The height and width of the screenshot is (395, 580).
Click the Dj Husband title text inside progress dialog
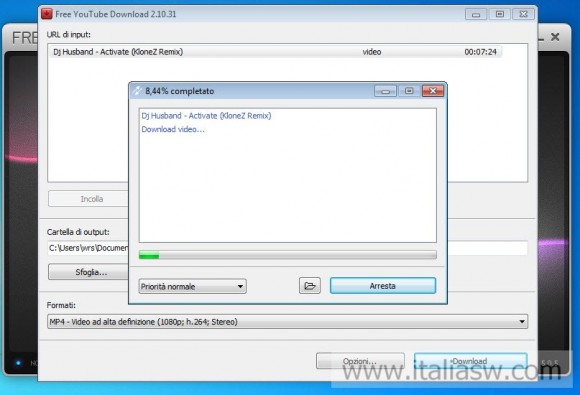point(206,116)
